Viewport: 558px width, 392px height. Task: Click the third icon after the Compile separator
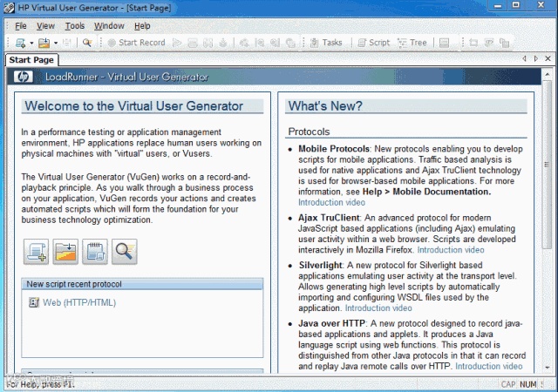pos(276,43)
